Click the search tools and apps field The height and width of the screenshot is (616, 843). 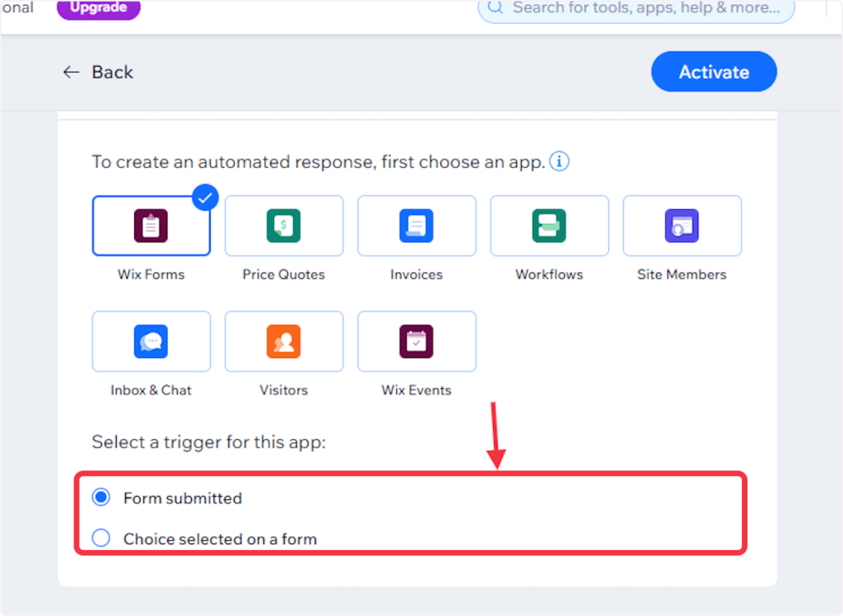coord(645,8)
